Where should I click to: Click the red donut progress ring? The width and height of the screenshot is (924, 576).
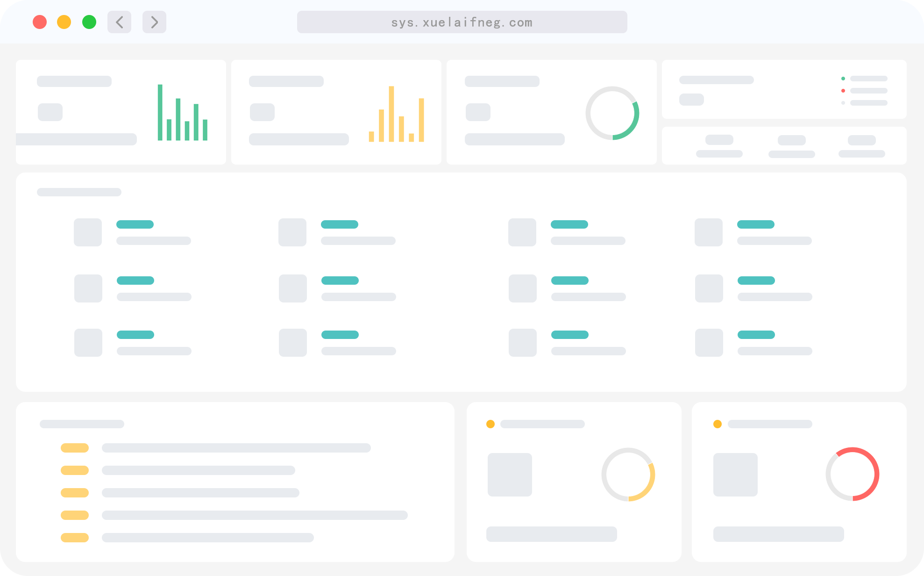852,474
